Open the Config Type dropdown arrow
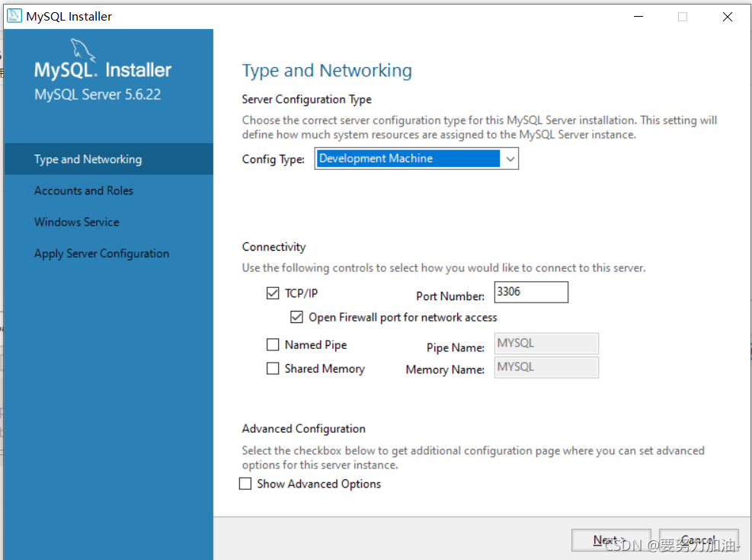 [510, 158]
